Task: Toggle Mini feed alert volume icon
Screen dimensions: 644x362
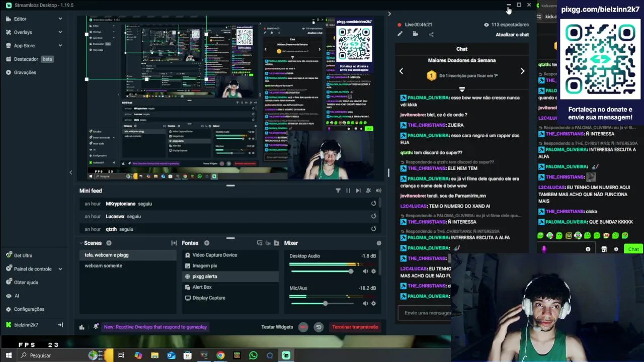Action: 378,191
